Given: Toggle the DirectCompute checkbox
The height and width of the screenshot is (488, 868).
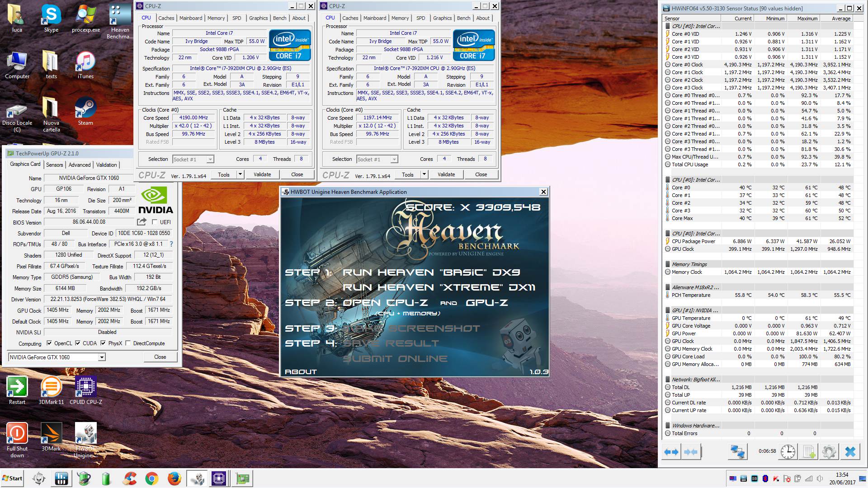Looking at the screenshot, I should 128,343.
